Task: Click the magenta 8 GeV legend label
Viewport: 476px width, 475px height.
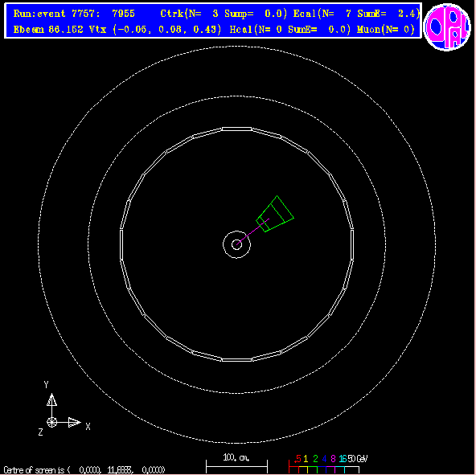Action: (333, 459)
